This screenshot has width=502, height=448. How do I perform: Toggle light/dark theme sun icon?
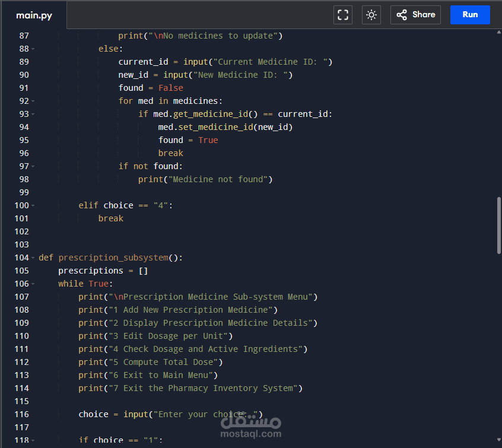[371, 15]
